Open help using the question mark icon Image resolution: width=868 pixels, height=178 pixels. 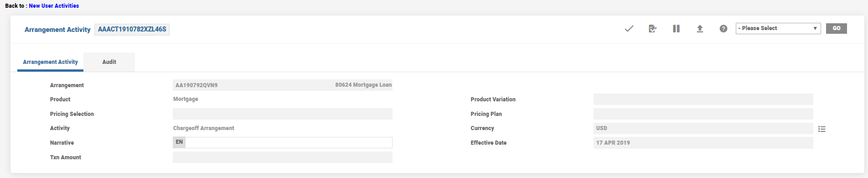click(x=723, y=29)
